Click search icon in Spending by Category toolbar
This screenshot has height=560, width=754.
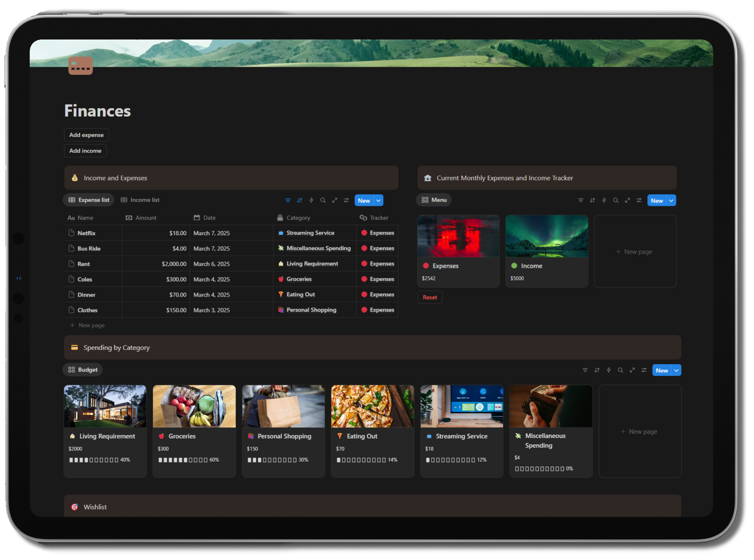[x=620, y=370]
